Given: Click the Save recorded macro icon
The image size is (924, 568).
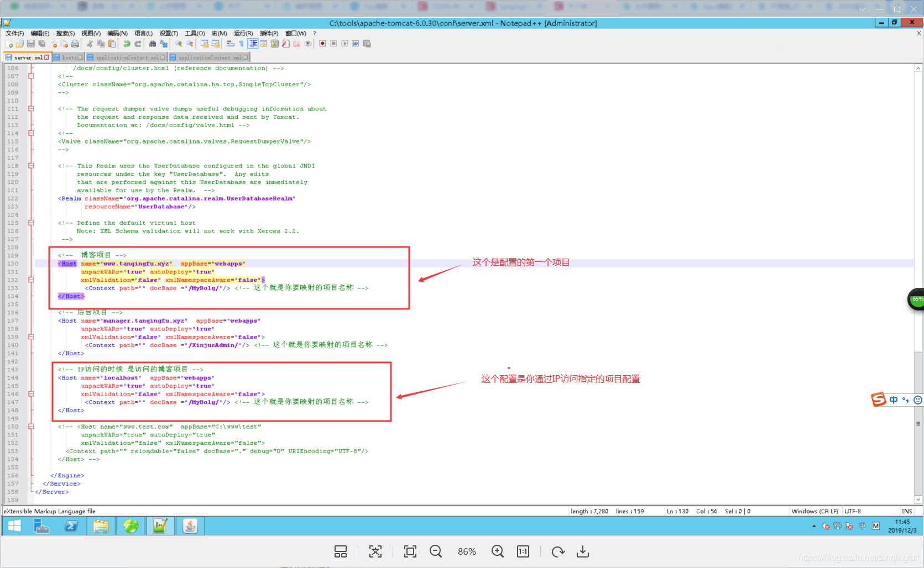Looking at the screenshot, I should coord(367,44).
